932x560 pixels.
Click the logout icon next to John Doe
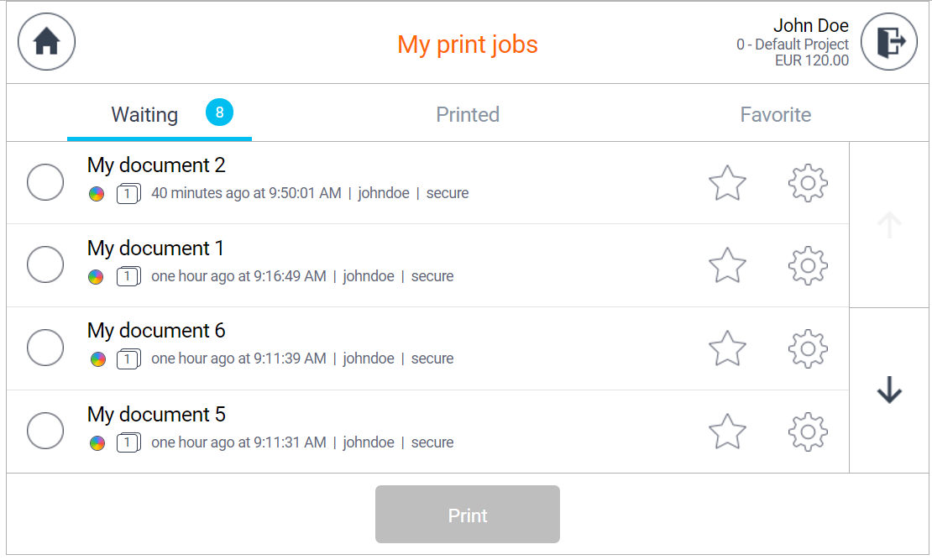click(889, 41)
